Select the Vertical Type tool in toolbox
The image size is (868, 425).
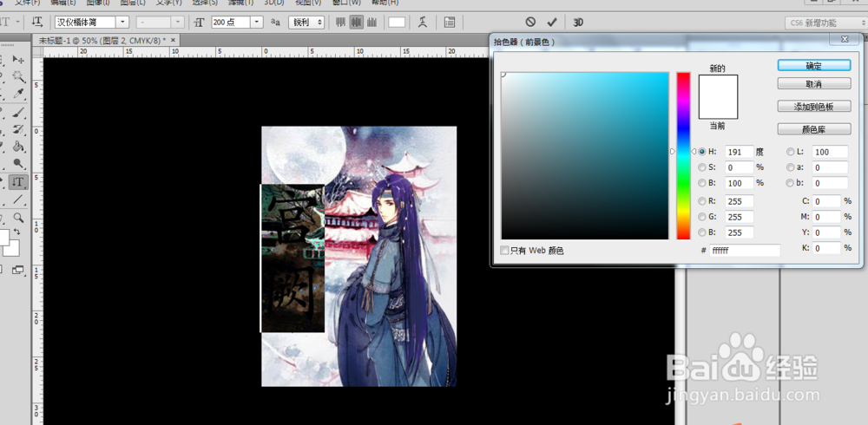click(x=18, y=181)
